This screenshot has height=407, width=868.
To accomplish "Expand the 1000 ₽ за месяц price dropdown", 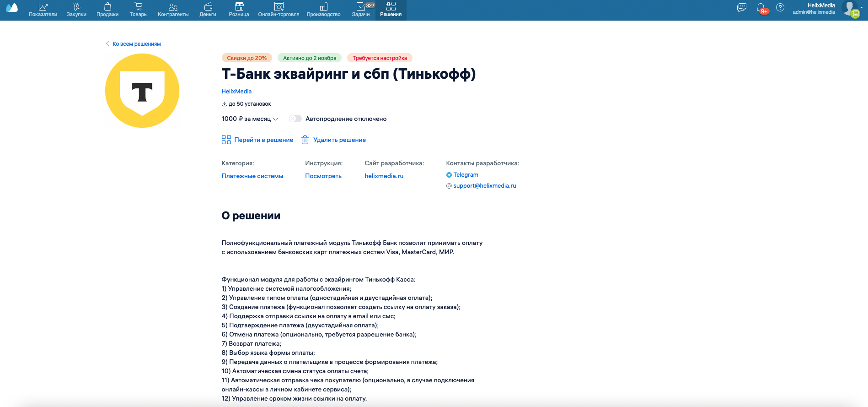I will (250, 119).
